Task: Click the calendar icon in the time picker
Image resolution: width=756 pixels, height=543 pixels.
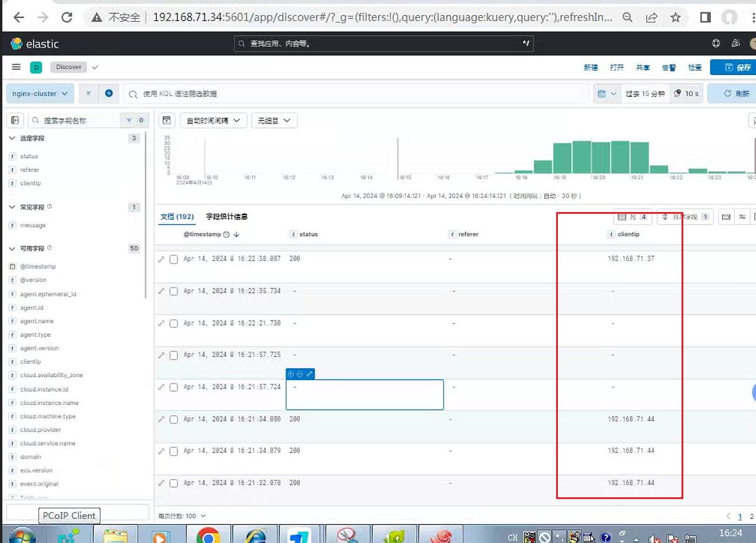Action: (602, 94)
